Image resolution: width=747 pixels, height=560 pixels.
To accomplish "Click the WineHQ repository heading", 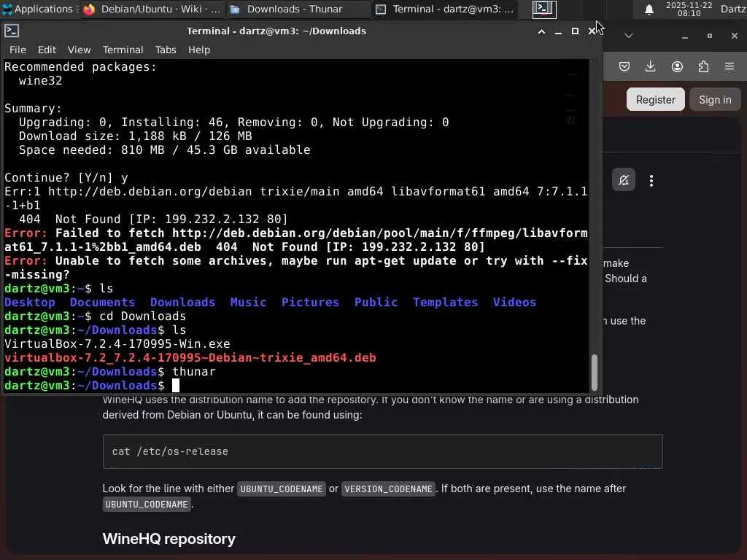I will click(169, 539).
